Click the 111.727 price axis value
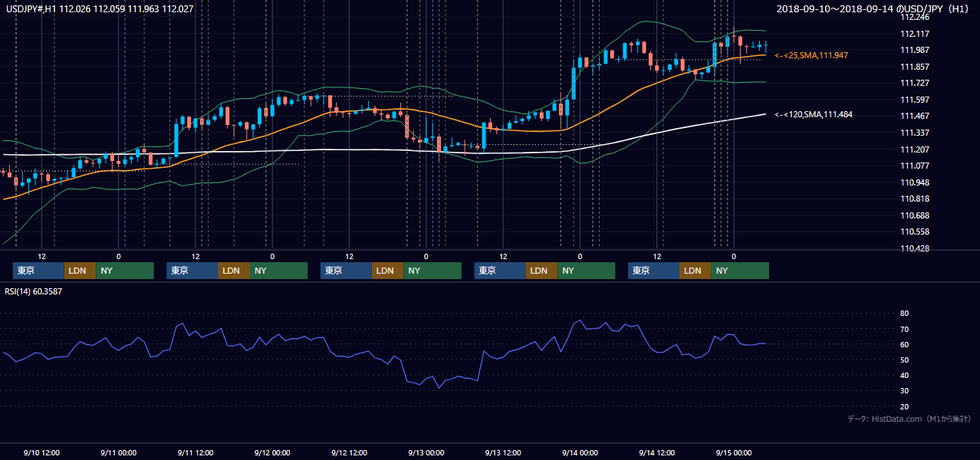Image resolution: width=980 pixels, height=460 pixels. coord(914,83)
